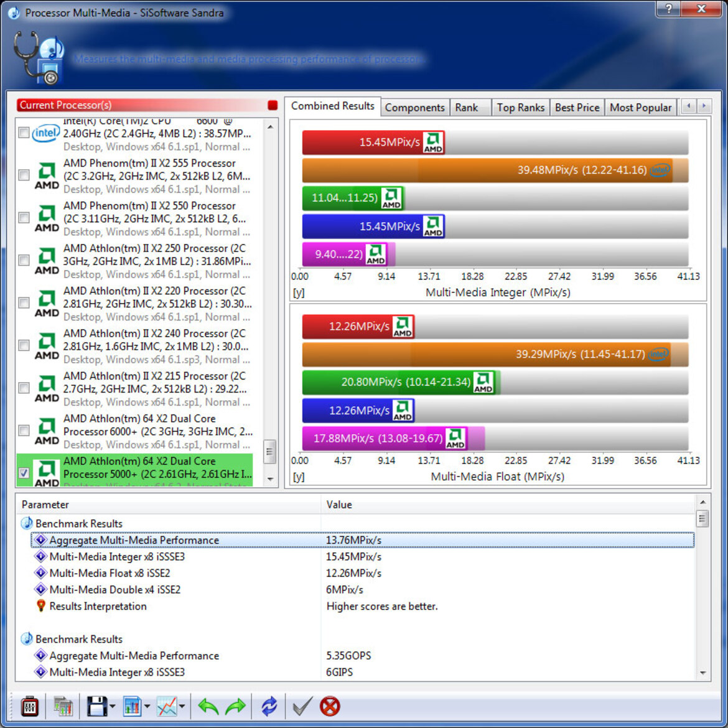Click the AMD logo next to Athlon II X2 215
Viewport: 728px width, 728px height.
(47, 388)
